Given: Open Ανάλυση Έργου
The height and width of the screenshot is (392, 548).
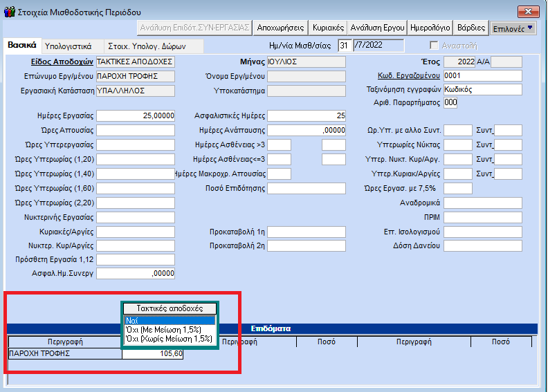Looking at the screenshot, I should pos(376,28).
